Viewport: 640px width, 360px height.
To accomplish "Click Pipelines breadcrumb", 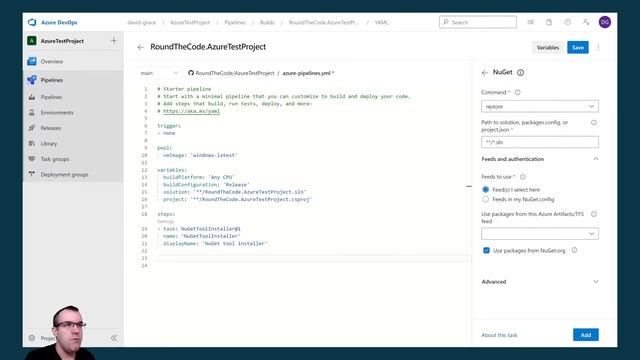I will pyautogui.click(x=235, y=22).
